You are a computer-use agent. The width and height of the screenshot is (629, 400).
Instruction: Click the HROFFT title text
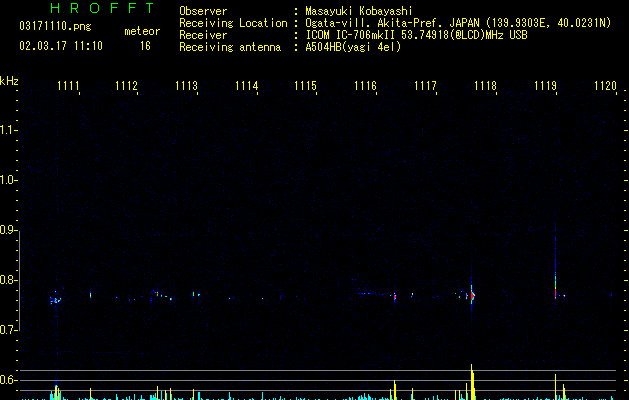102,8
